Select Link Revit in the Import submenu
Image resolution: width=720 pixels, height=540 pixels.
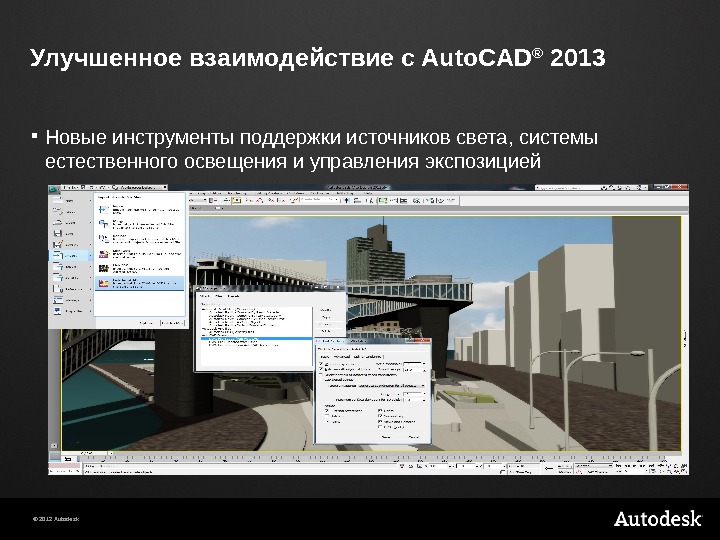tap(140, 253)
